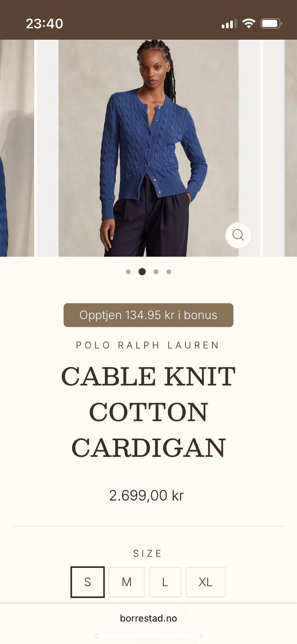
Task: Tap the main blue cardigan product photo
Action: coord(148,148)
